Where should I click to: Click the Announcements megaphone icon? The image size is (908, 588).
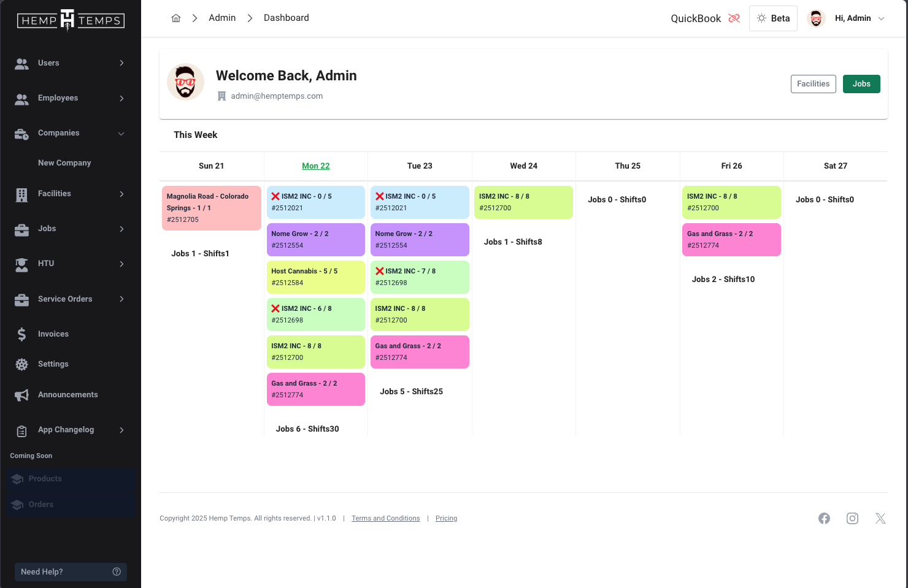pos(22,395)
